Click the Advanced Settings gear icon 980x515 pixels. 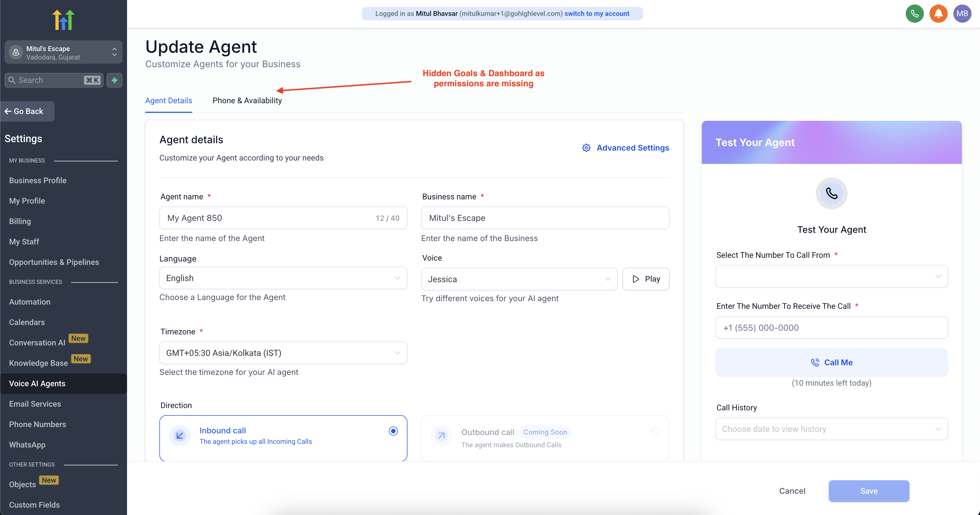click(x=586, y=148)
